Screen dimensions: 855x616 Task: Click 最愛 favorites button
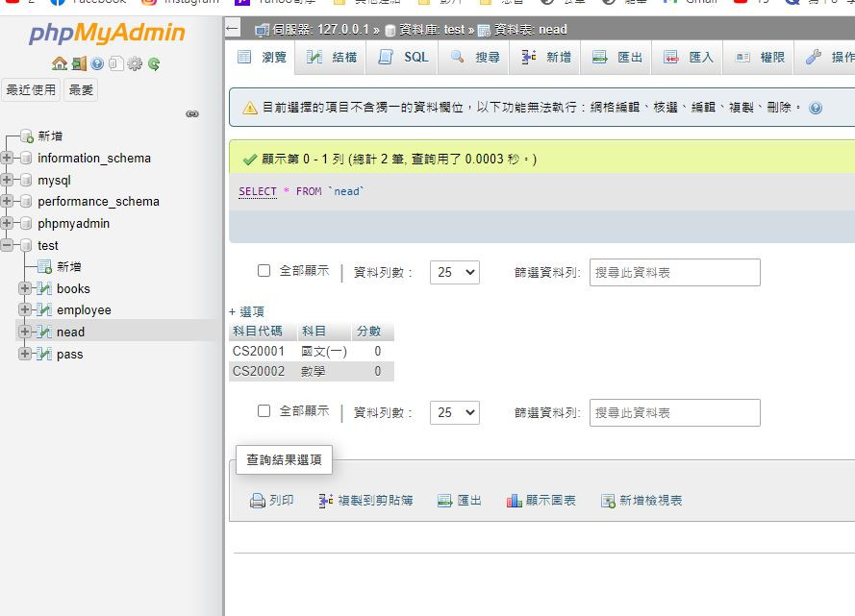(81, 90)
